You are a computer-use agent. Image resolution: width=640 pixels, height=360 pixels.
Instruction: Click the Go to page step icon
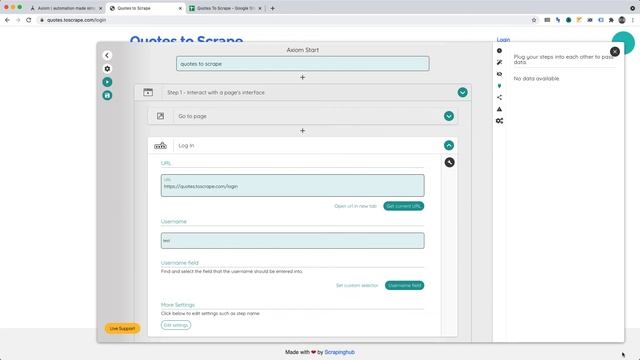[160, 116]
